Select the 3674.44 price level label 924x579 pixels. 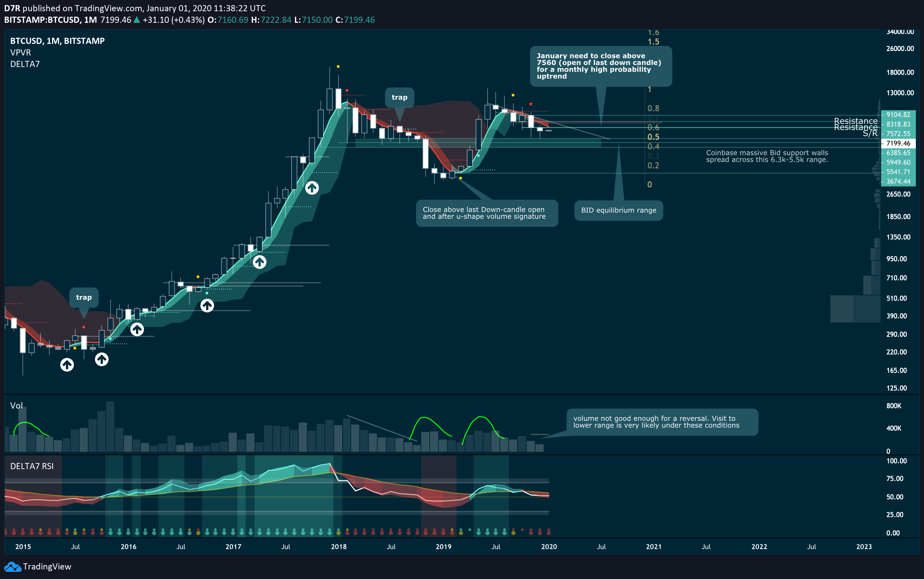pos(898,182)
